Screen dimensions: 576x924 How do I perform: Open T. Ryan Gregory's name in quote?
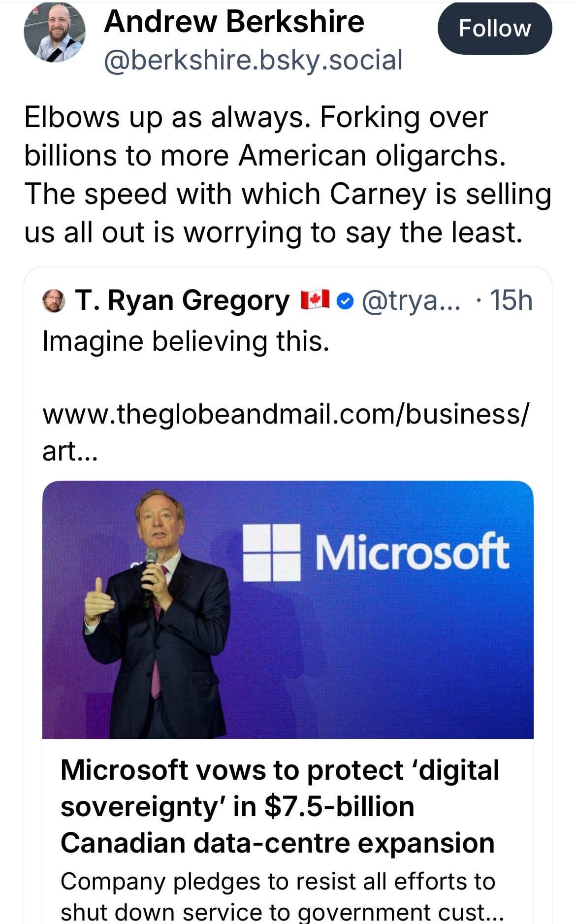click(182, 300)
